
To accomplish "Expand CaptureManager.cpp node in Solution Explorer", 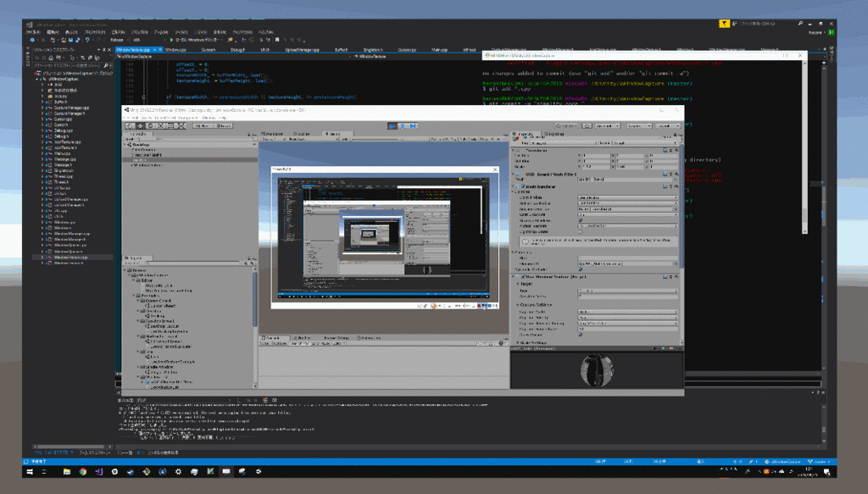I will [42, 108].
